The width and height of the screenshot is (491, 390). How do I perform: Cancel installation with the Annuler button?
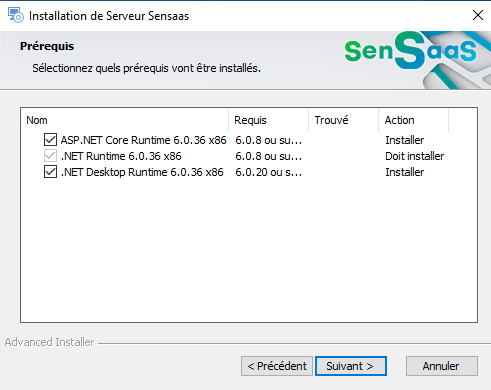point(442,366)
